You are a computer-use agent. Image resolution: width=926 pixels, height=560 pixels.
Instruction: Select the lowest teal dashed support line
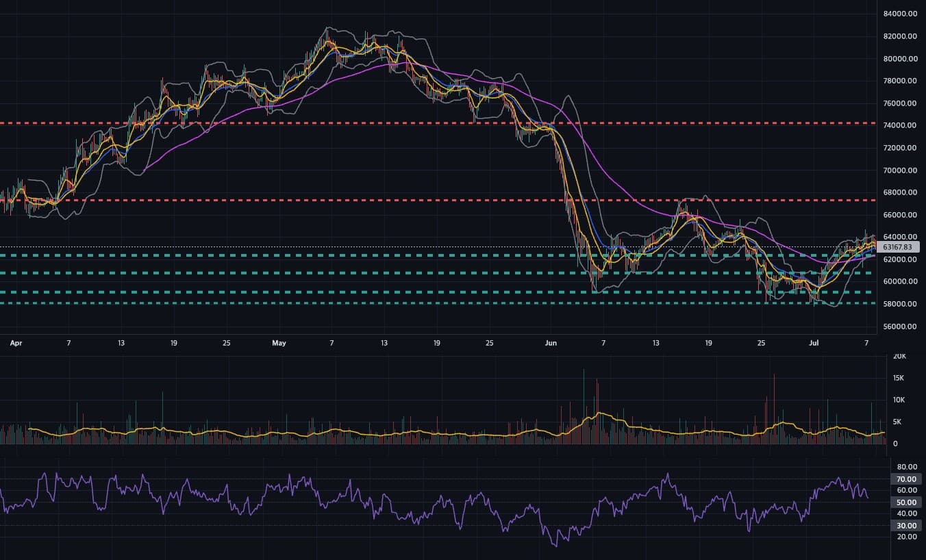coord(438,303)
